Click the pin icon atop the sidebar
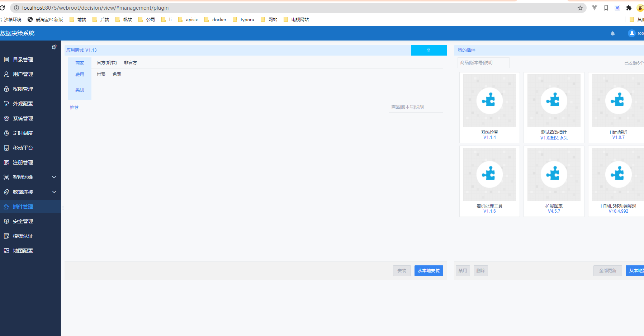The width and height of the screenshot is (644, 336). click(x=54, y=47)
